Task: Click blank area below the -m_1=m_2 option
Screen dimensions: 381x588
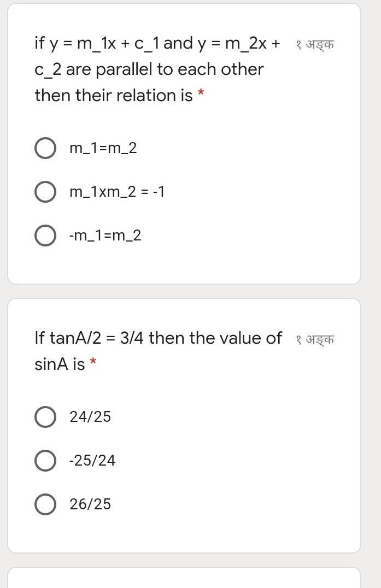Action: click(184, 265)
